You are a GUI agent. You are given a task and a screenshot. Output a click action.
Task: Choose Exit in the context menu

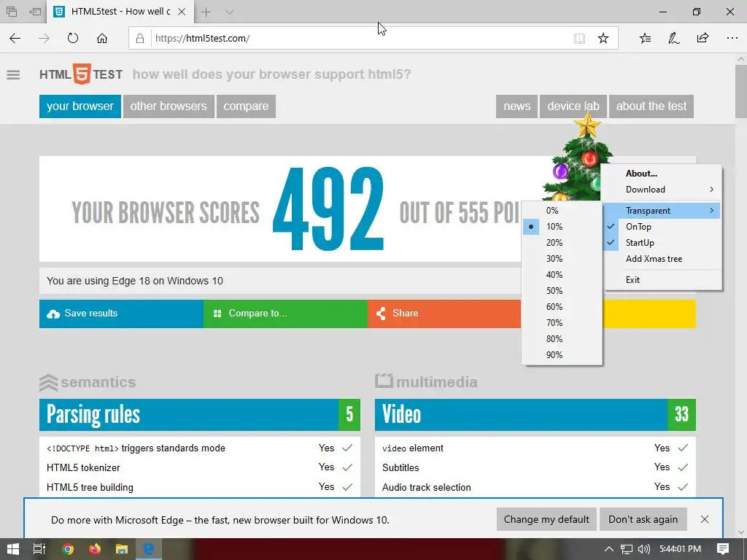[x=662, y=280]
